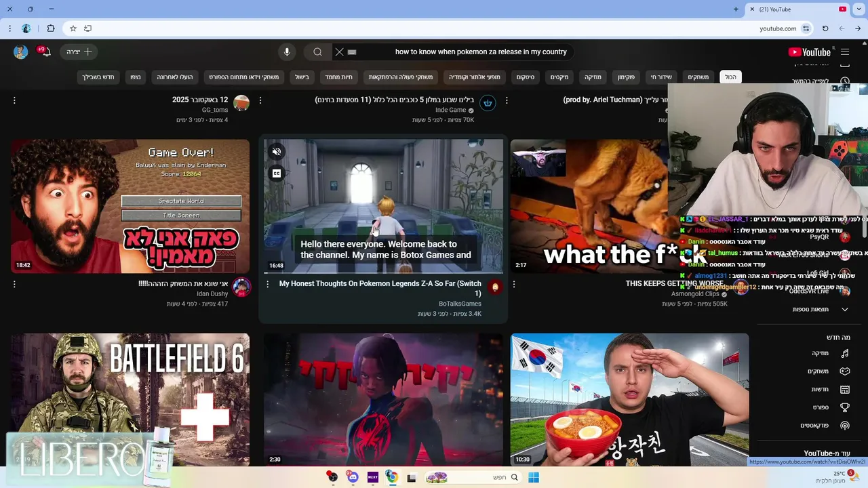Select the 'הכול' filter chip
The height and width of the screenshot is (488, 868).
[730, 77]
